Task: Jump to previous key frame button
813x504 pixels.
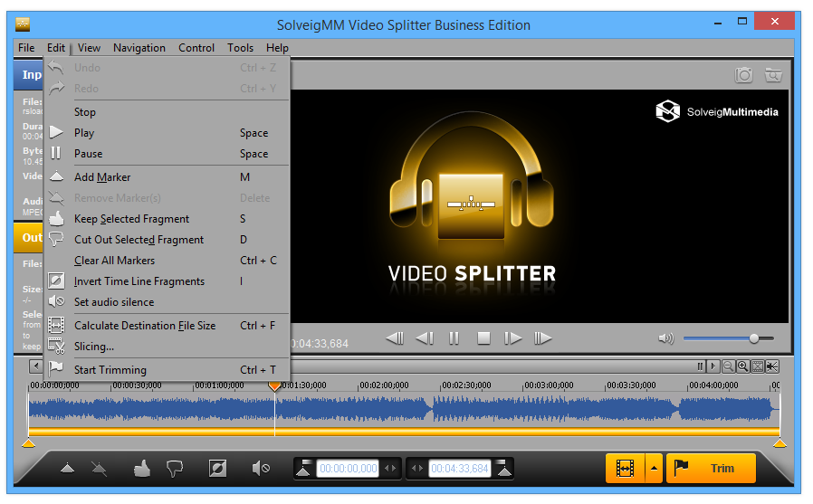Action: (395, 338)
